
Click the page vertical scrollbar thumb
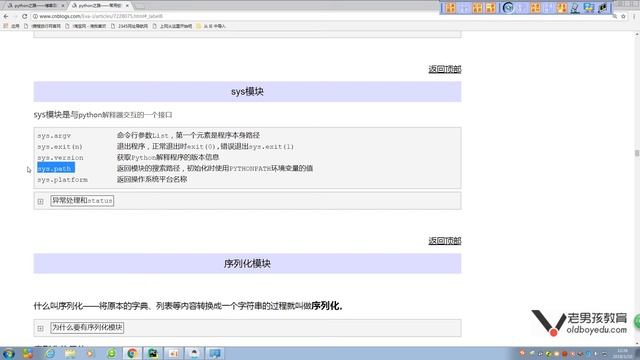(x=637, y=153)
